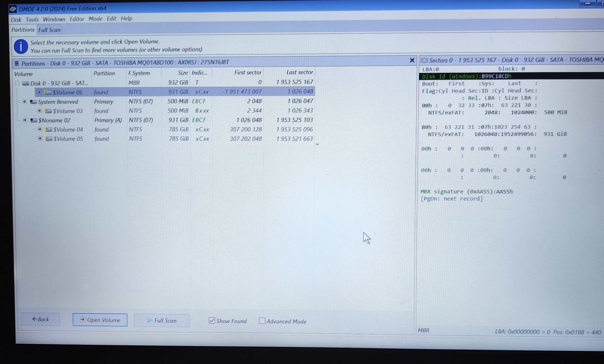Open the Help menu
Viewport: 604px width, 364px height.
click(127, 18)
